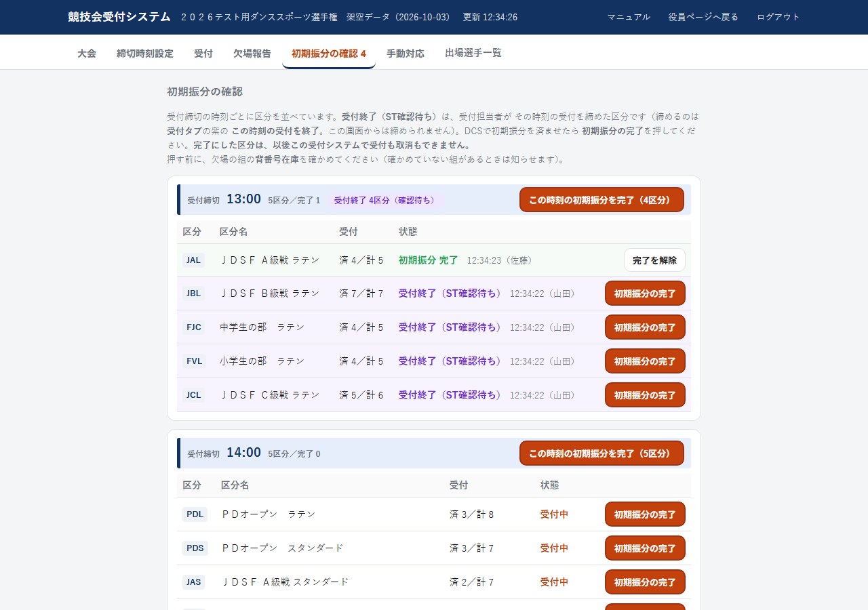Click the ログアウト link
868x610 pixels.
pyautogui.click(x=778, y=17)
